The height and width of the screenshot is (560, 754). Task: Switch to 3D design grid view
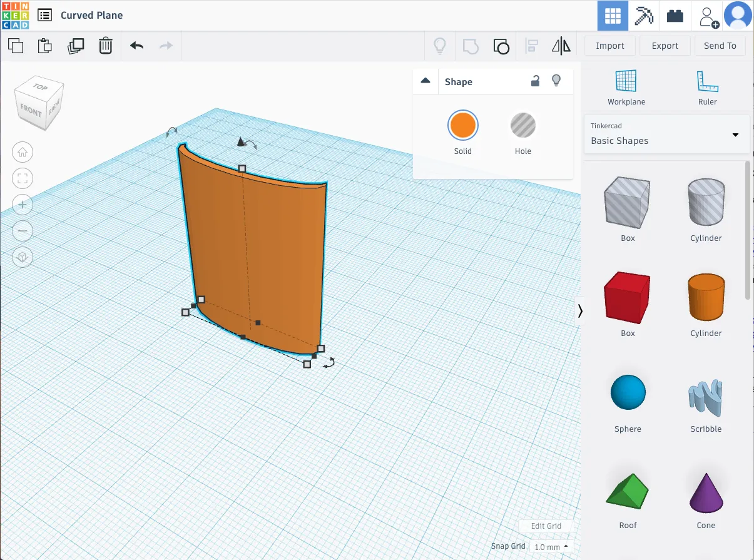click(613, 16)
